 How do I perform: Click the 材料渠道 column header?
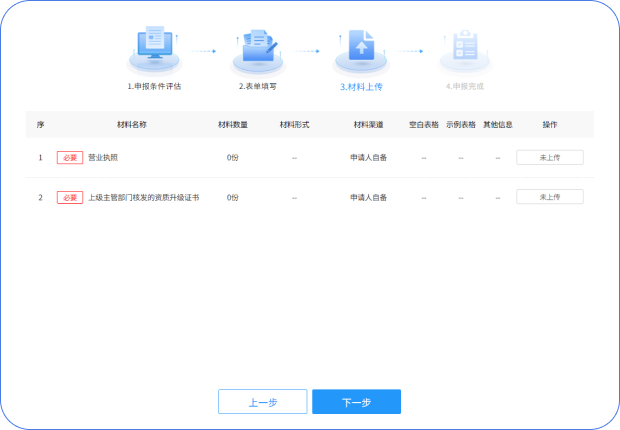click(368, 125)
